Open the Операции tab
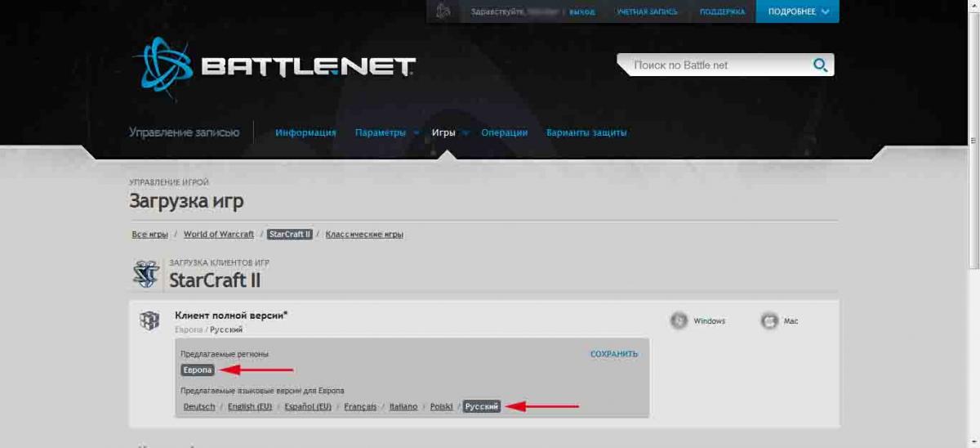The width and height of the screenshot is (980, 448). (504, 132)
